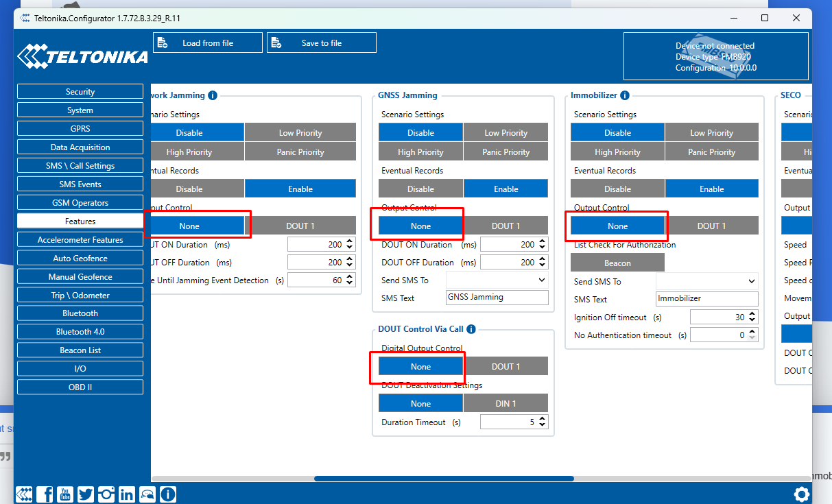The image size is (832, 504).
Task: Select Beacon under List Check For Authorization
Action: tap(617, 263)
